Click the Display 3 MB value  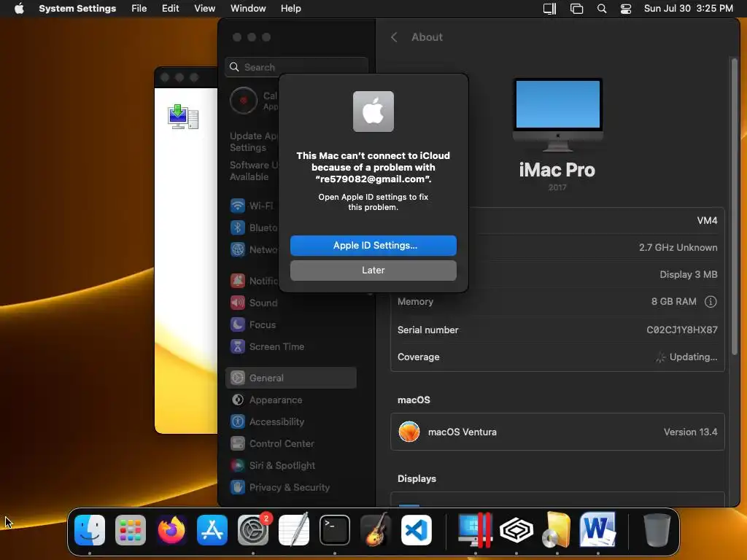coord(689,274)
